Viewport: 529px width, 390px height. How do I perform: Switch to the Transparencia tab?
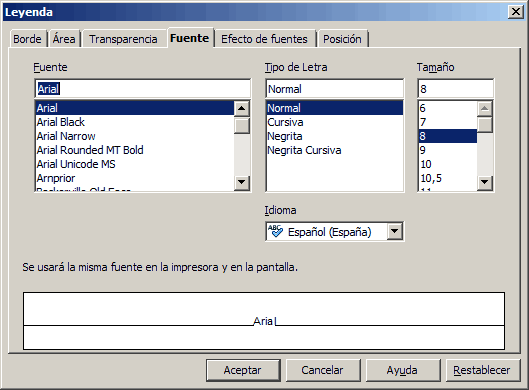point(123,39)
